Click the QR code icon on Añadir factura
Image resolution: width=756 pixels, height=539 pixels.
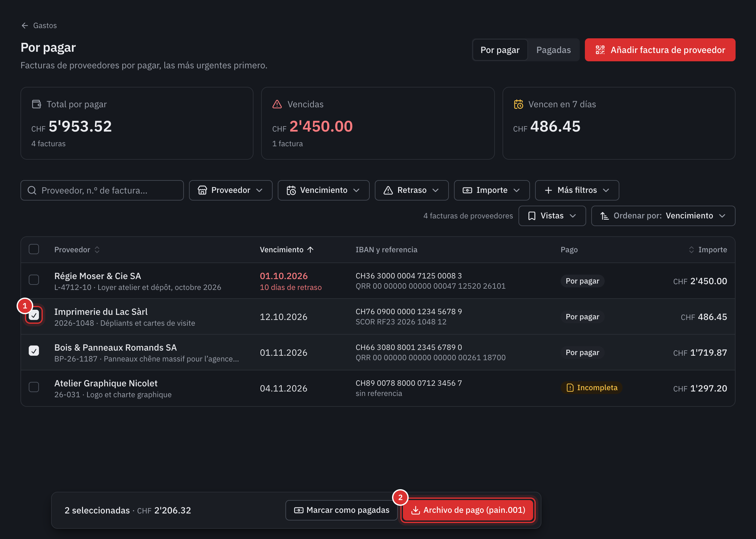pos(600,50)
